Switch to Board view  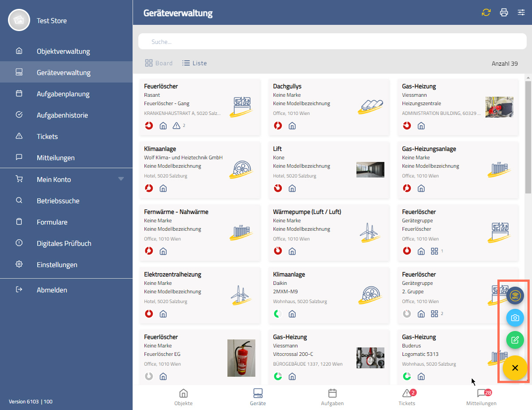(x=159, y=63)
